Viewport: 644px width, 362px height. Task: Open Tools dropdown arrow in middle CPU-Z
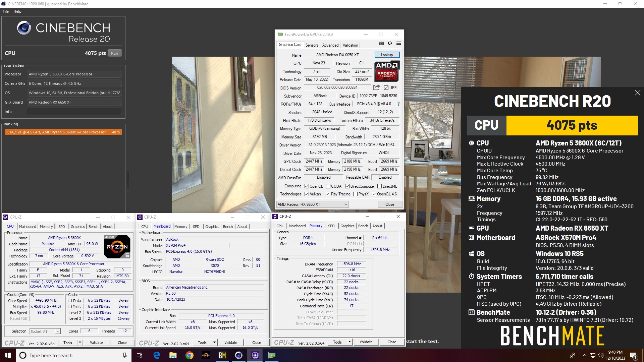[x=214, y=343]
